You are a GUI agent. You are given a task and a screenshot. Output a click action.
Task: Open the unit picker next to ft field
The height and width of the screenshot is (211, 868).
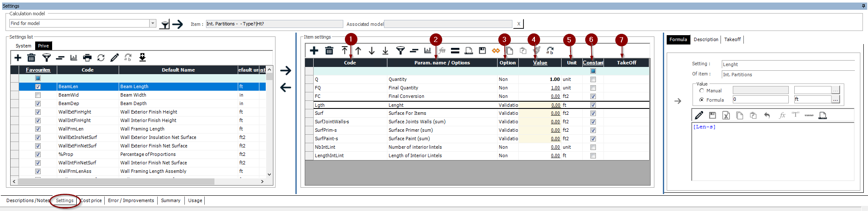[835, 100]
